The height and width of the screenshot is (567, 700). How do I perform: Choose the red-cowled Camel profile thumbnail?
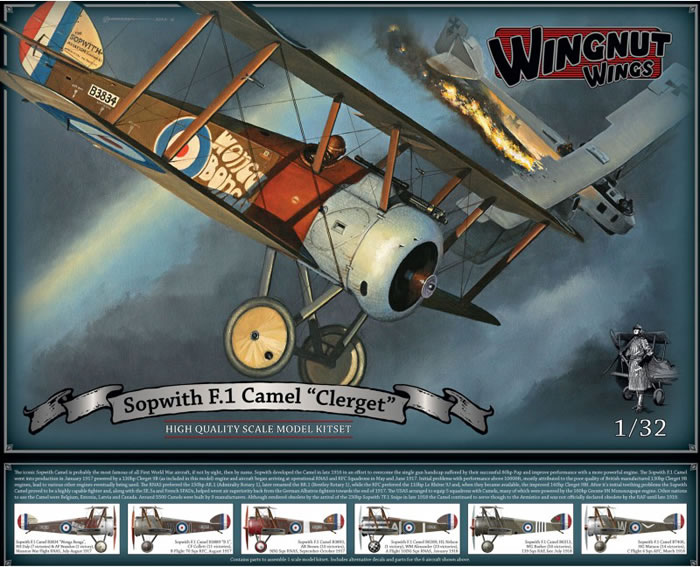(x=294, y=529)
